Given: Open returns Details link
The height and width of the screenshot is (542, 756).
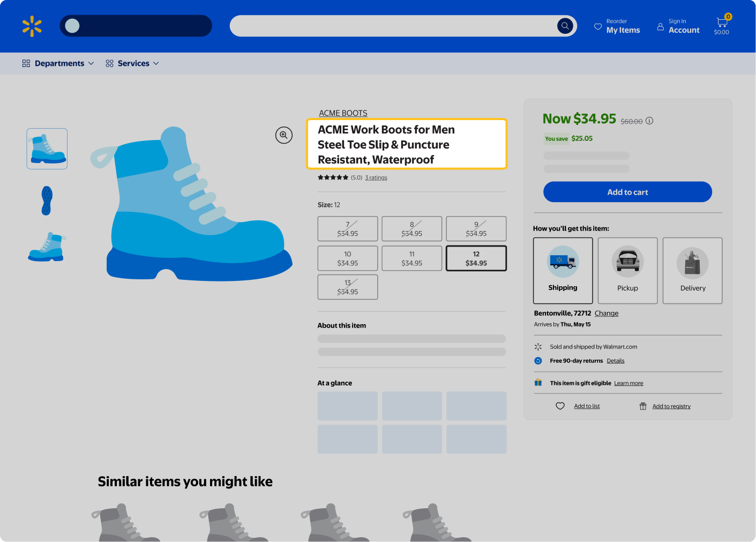Looking at the screenshot, I should pos(616,361).
